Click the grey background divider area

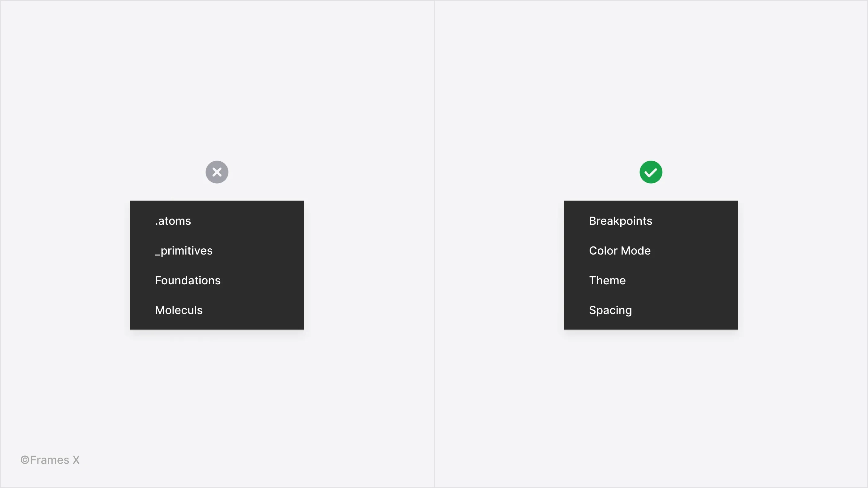[434, 244]
